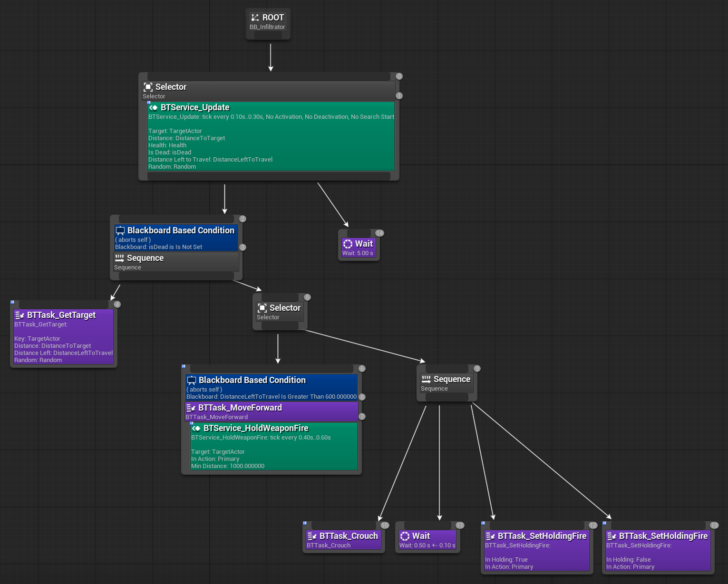Select the Sequence node numbered 9
728x584 pixels.
point(446,383)
